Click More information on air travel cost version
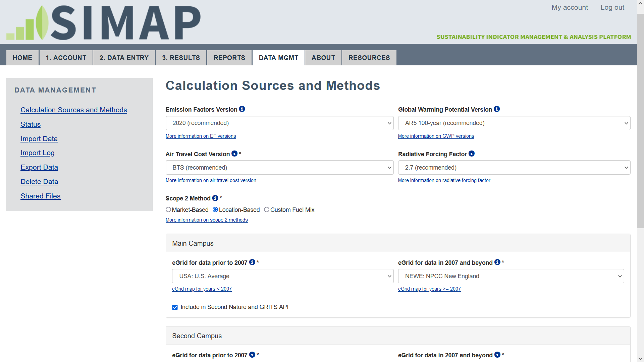This screenshot has width=644, height=362. pos(211,180)
